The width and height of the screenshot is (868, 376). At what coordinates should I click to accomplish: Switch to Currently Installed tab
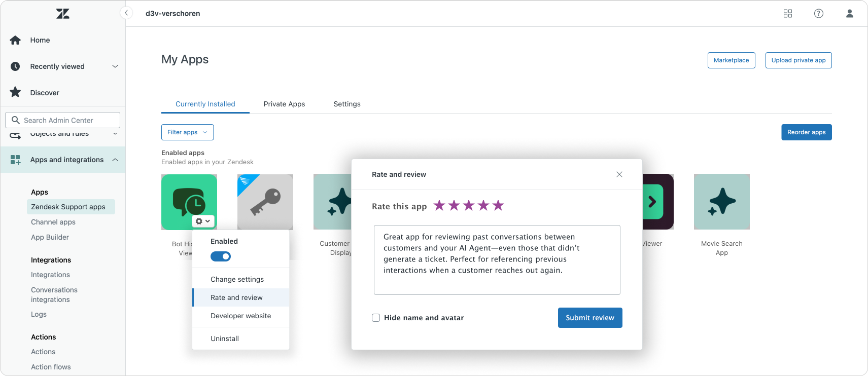(205, 104)
